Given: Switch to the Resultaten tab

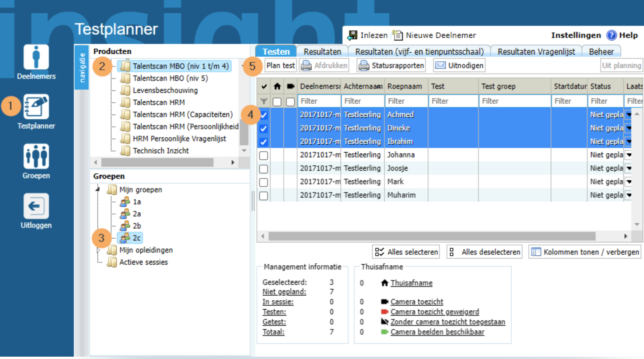Looking at the screenshot, I should tap(322, 52).
